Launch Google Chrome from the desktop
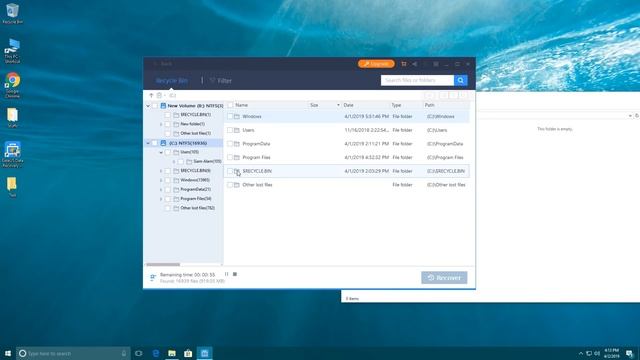 coord(12,85)
